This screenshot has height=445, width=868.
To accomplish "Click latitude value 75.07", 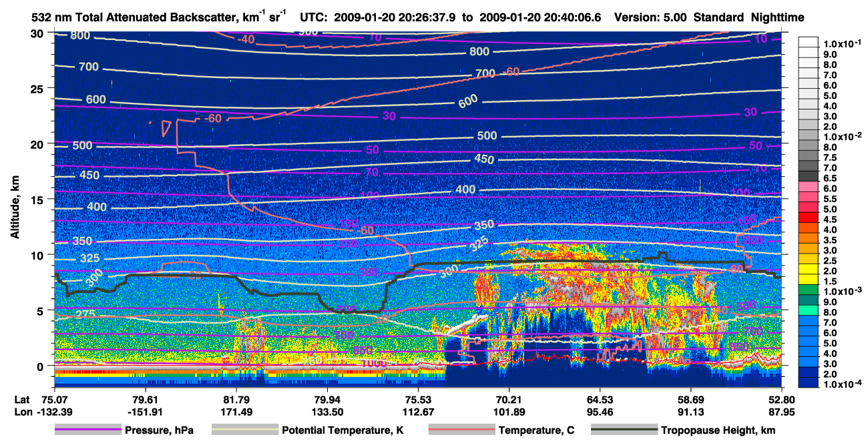I will click(x=53, y=400).
